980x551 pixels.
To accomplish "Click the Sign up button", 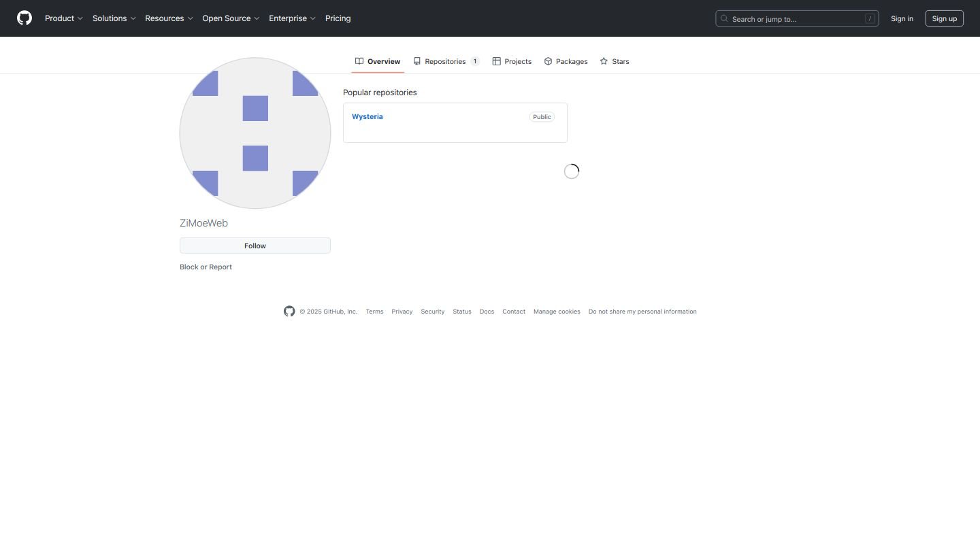I will tap(944, 18).
